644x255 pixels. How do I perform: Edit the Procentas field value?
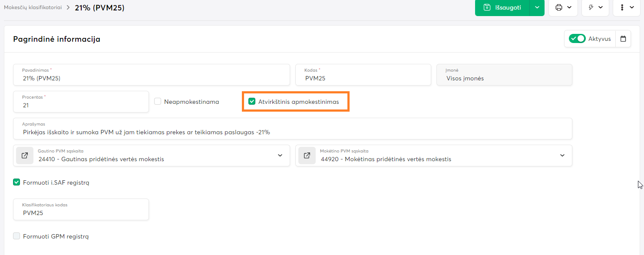81,105
